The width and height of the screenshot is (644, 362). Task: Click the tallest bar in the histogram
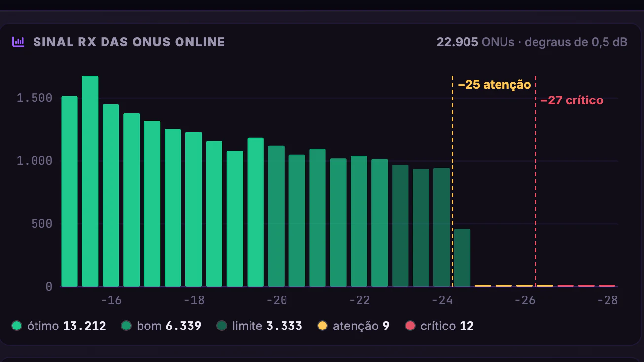tap(90, 181)
